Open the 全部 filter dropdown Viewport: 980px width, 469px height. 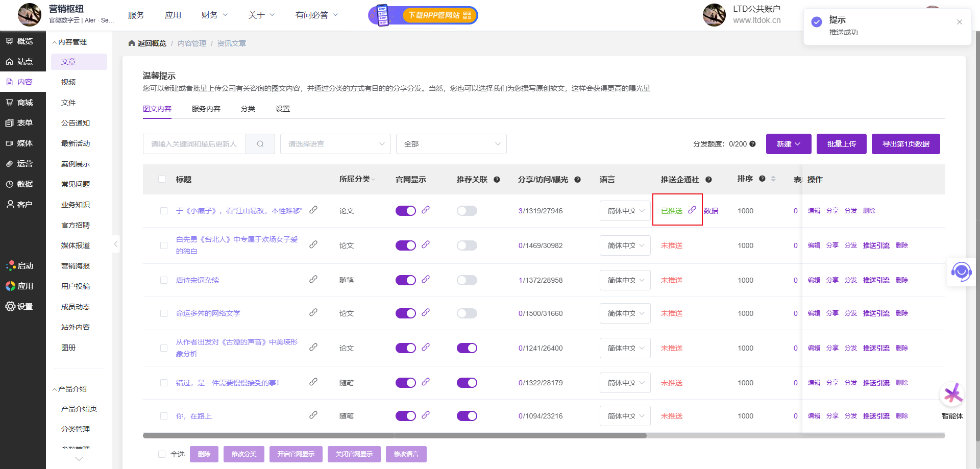tap(451, 144)
